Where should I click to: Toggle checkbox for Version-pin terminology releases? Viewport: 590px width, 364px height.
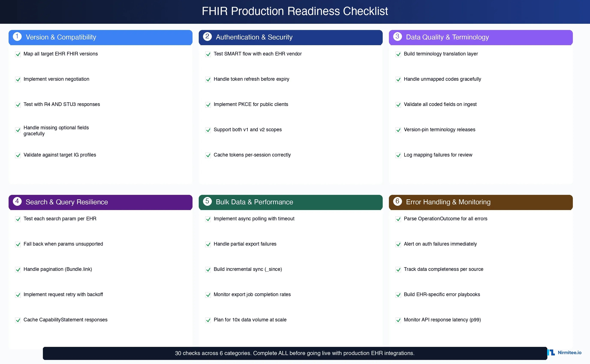(x=398, y=130)
